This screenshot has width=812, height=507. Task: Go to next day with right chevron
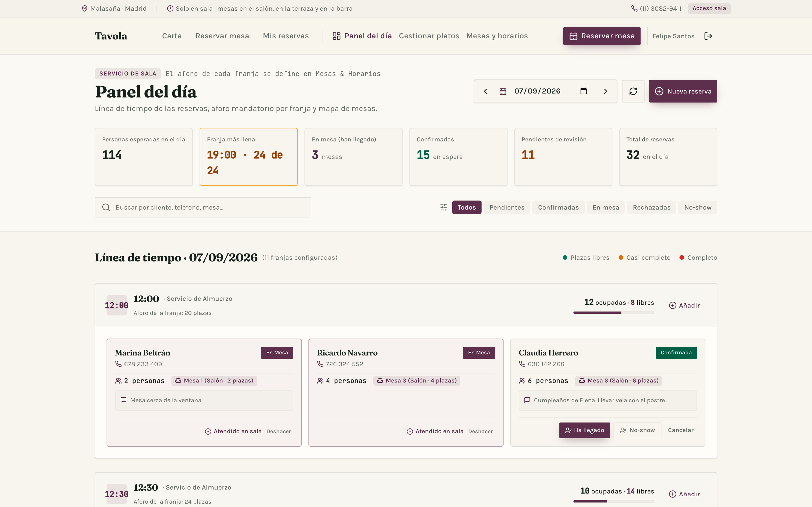(605, 91)
